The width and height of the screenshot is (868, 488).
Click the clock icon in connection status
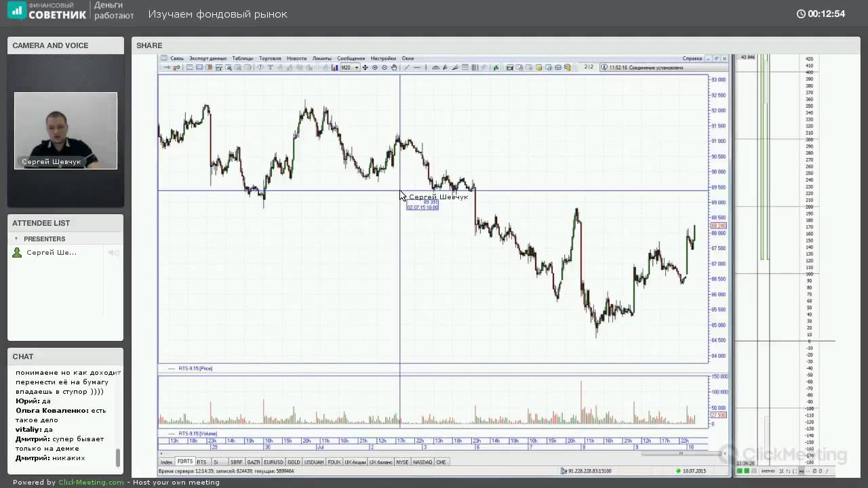click(604, 67)
